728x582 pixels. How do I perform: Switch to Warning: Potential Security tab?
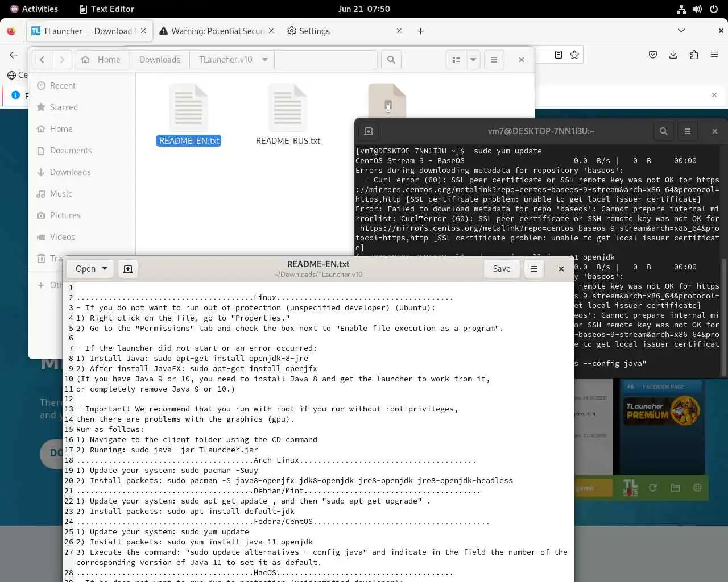[217, 31]
